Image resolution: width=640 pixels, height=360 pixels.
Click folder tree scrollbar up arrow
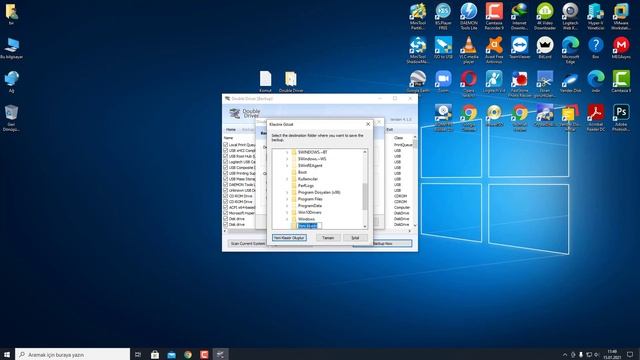click(x=365, y=152)
